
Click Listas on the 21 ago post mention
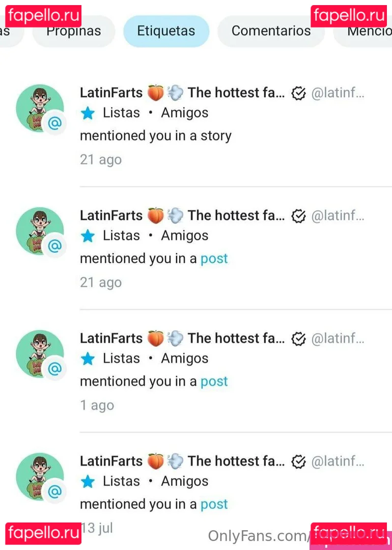(x=121, y=236)
